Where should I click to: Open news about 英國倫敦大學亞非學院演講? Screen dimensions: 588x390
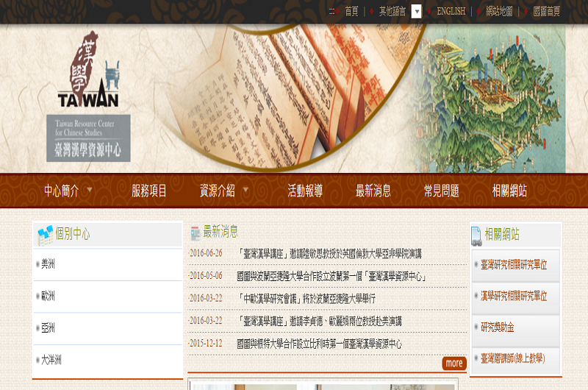tap(330, 254)
